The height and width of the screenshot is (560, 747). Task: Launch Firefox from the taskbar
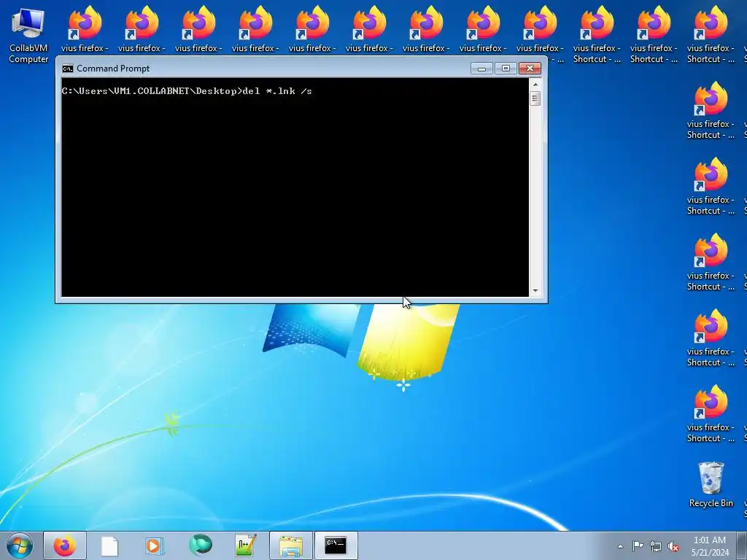coord(65,545)
